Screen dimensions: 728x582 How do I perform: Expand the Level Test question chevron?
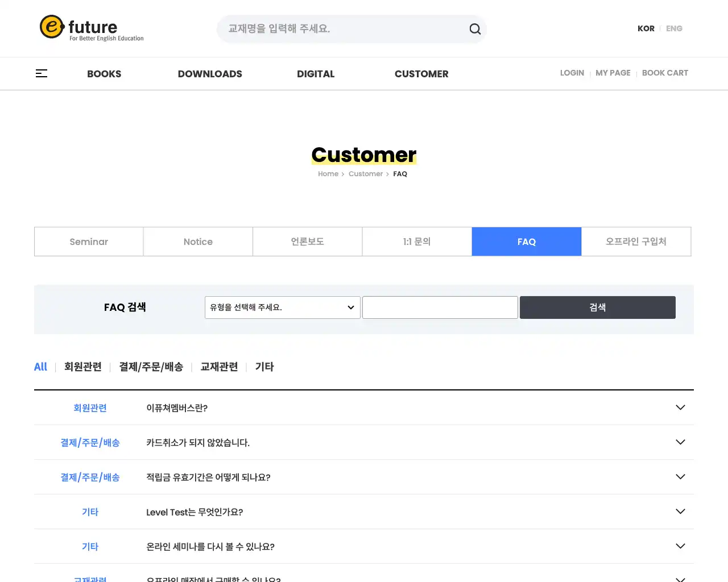point(680,512)
